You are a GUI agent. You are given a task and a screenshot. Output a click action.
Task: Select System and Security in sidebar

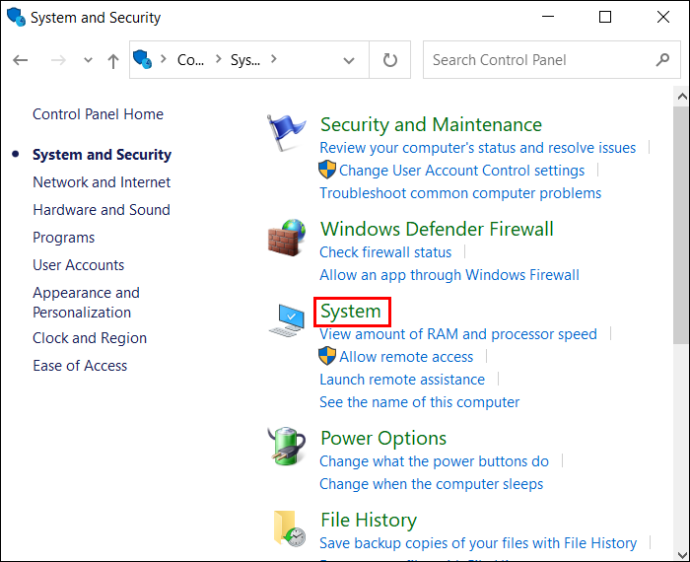point(102,154)
